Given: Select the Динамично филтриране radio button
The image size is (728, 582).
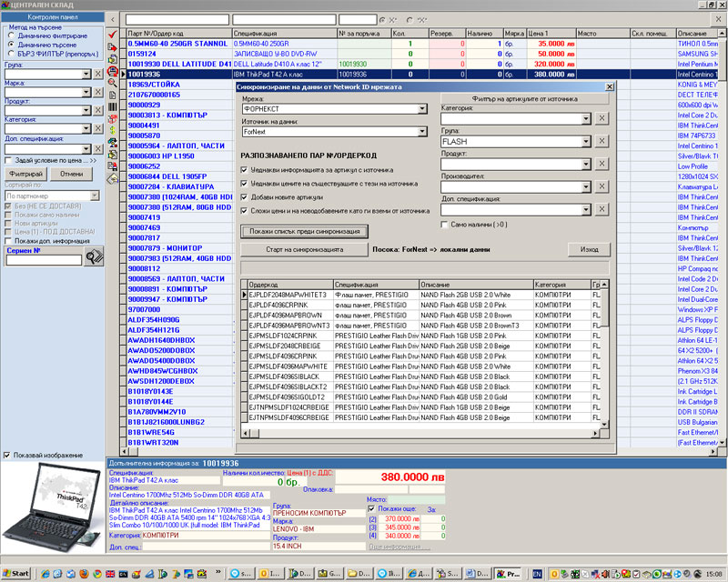Looking at the screenshot, I should [x=12, y=35].
